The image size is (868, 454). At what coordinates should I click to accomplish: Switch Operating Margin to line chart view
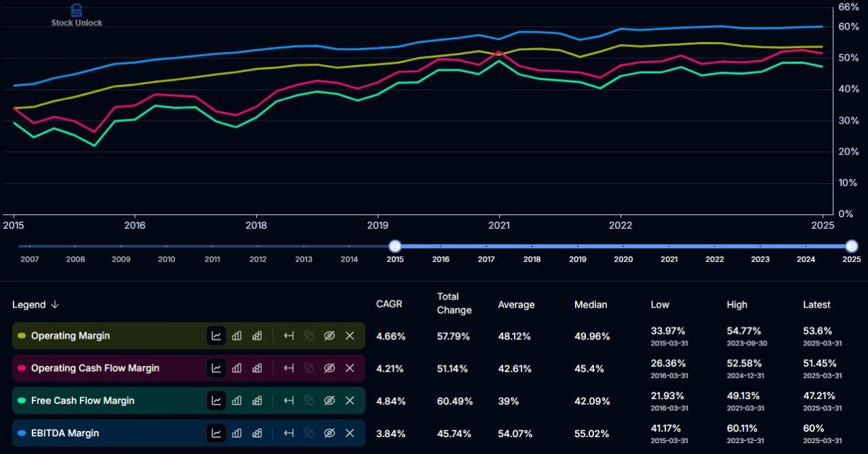pyautogui.click(x=216, y=335)
